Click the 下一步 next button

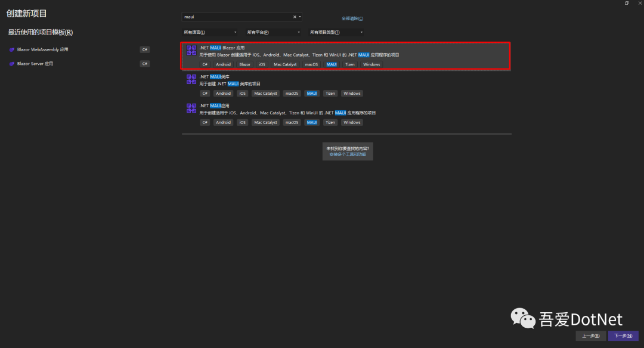[623, 335]
